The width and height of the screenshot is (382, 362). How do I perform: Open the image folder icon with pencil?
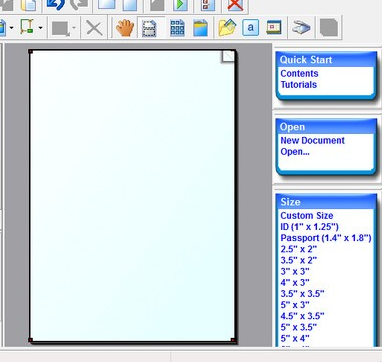[x=227, y=28]
